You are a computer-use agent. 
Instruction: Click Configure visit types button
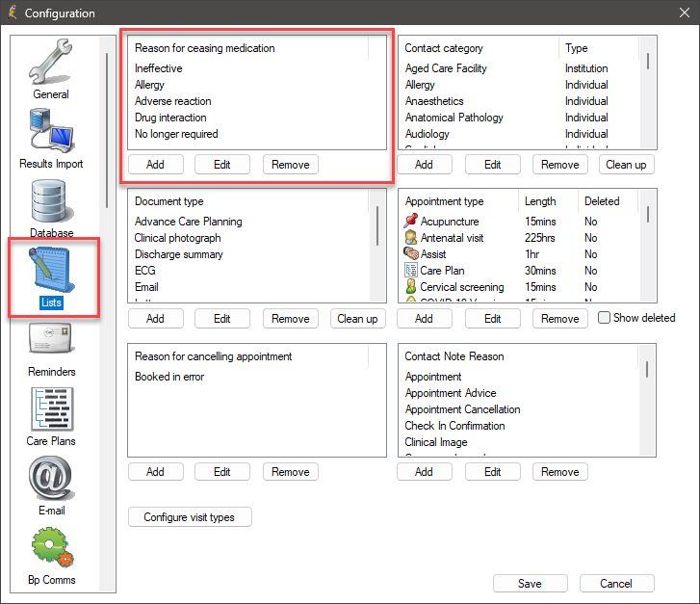190,517
